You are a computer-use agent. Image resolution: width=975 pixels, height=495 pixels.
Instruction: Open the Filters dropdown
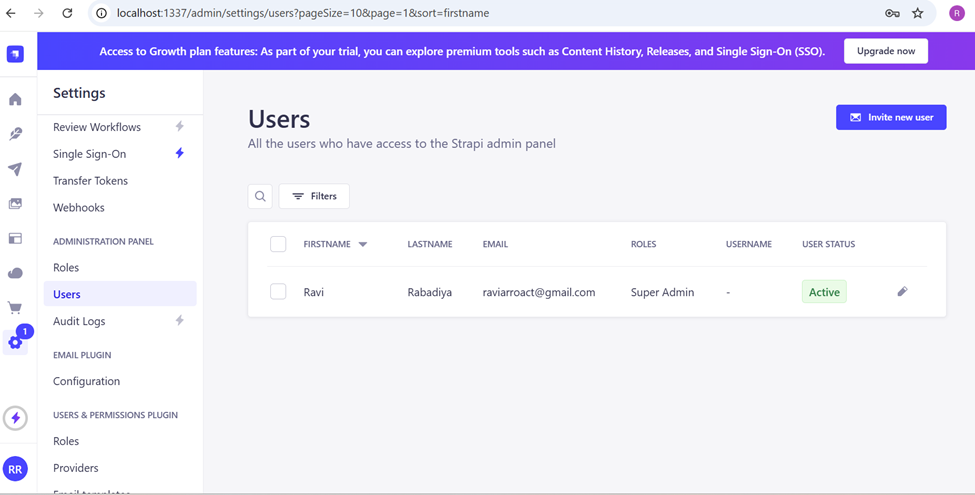coord(314,196)
